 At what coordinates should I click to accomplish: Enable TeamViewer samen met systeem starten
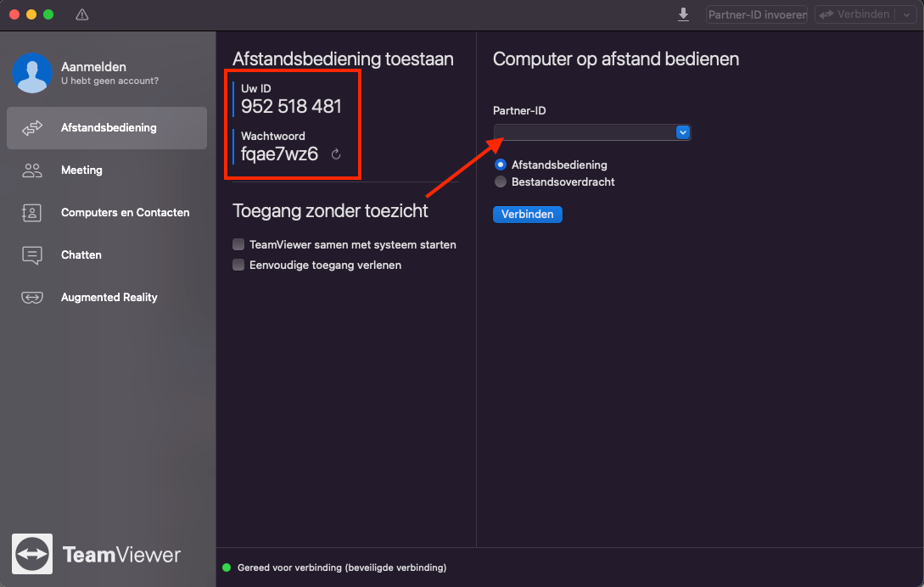238,244
